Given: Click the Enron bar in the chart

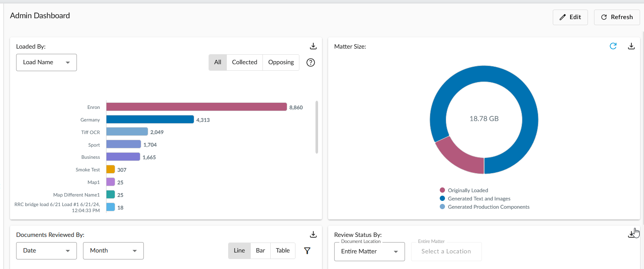Looking at the screenshot, I should point(196,107).
